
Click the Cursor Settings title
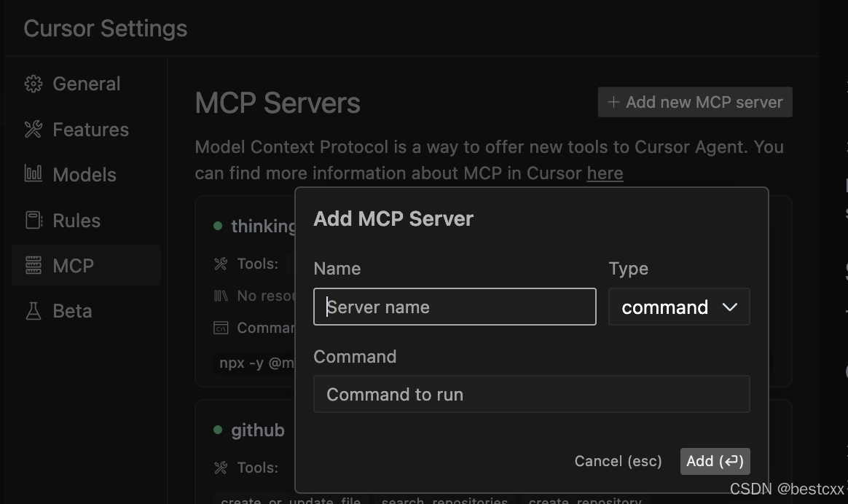click(106, 28)
